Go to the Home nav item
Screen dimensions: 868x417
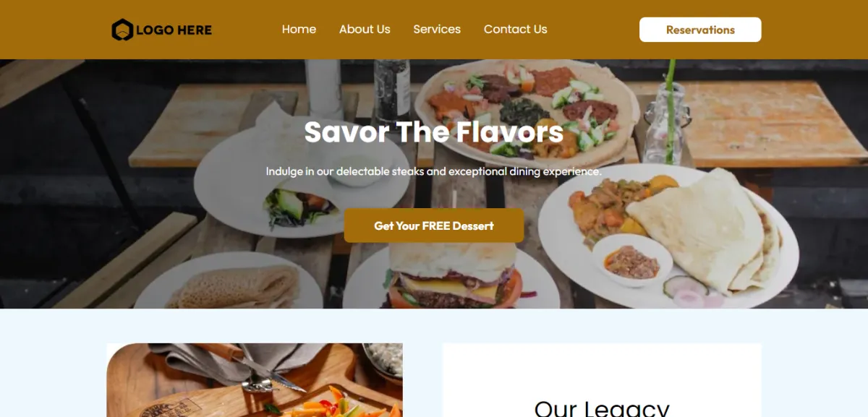299,30
